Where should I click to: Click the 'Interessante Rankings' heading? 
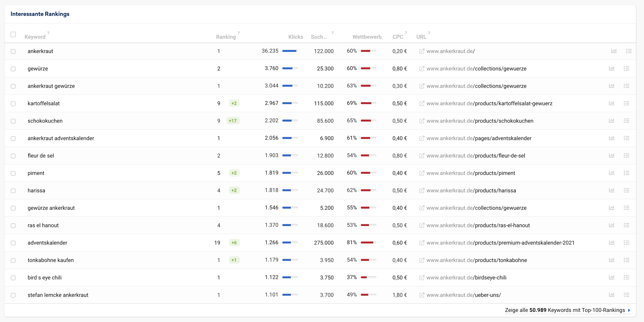pos(40,14)
